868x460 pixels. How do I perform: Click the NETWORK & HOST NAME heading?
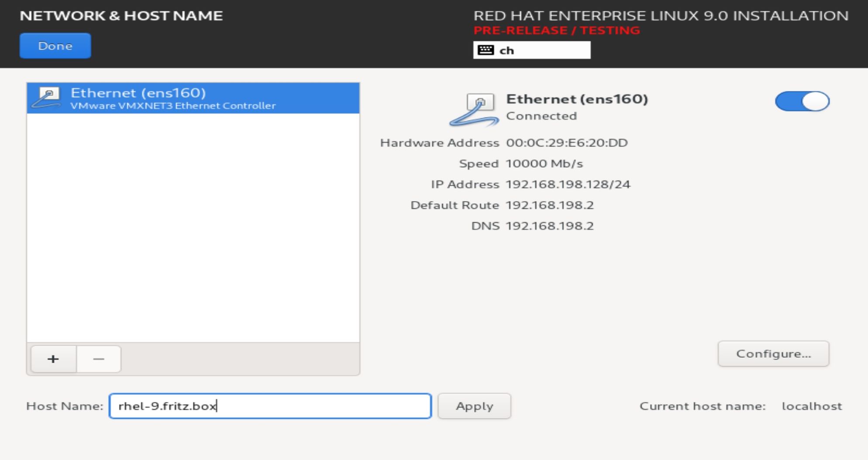pos(121,16)
